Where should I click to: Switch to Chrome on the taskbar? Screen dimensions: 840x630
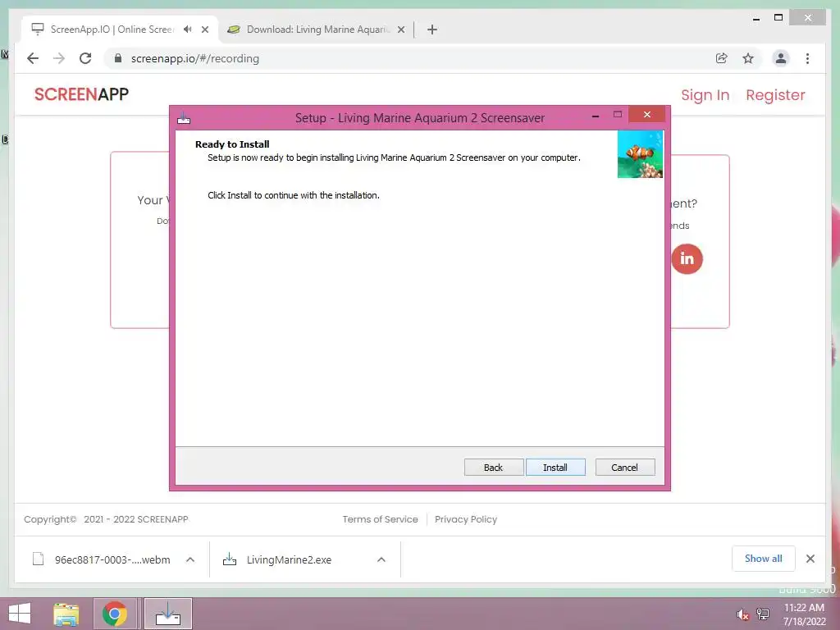coord(115,614)
